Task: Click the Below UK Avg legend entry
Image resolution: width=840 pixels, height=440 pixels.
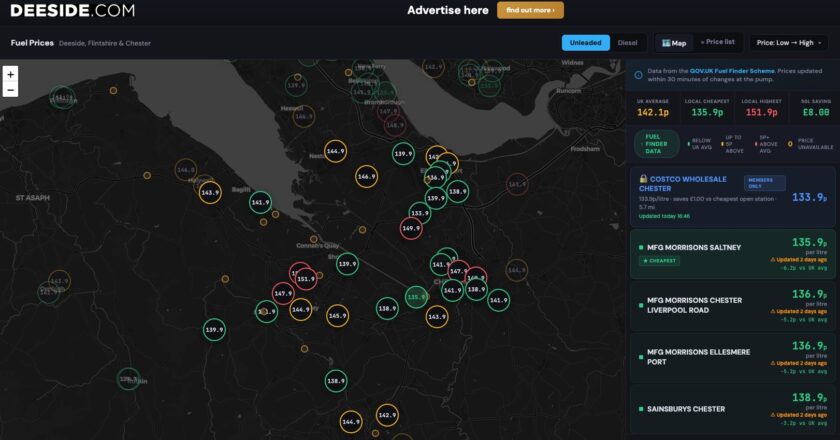Action: click(700, 144)
